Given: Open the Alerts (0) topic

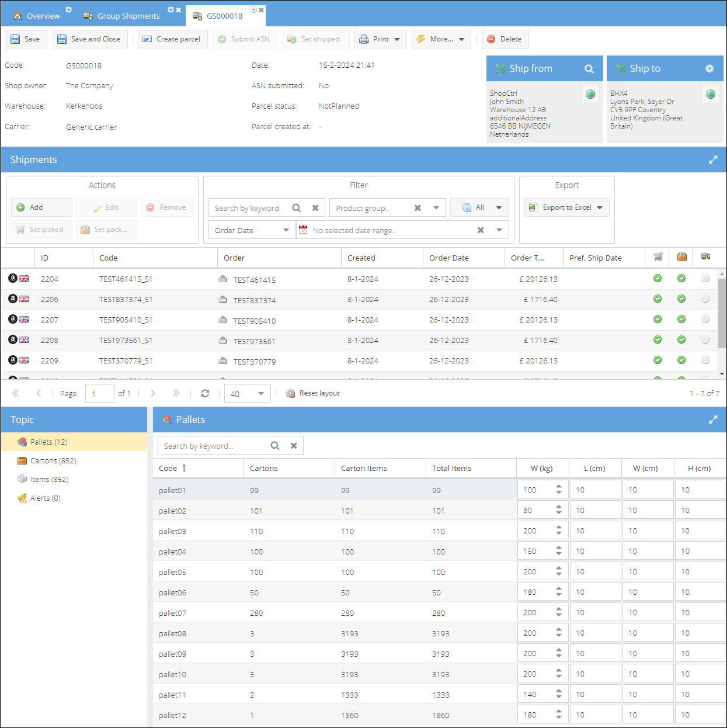Looking at the screenshot, I should point(74,498).
